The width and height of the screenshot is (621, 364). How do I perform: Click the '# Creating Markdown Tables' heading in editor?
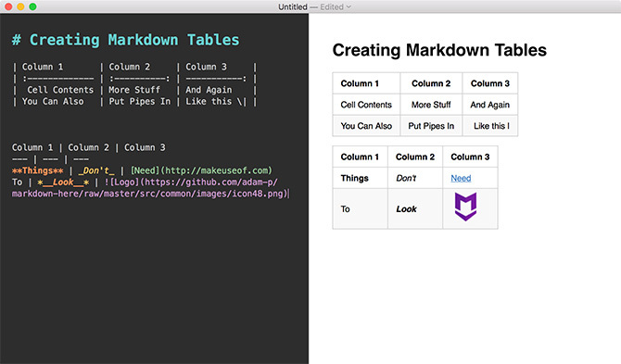(x=125, y=40)
